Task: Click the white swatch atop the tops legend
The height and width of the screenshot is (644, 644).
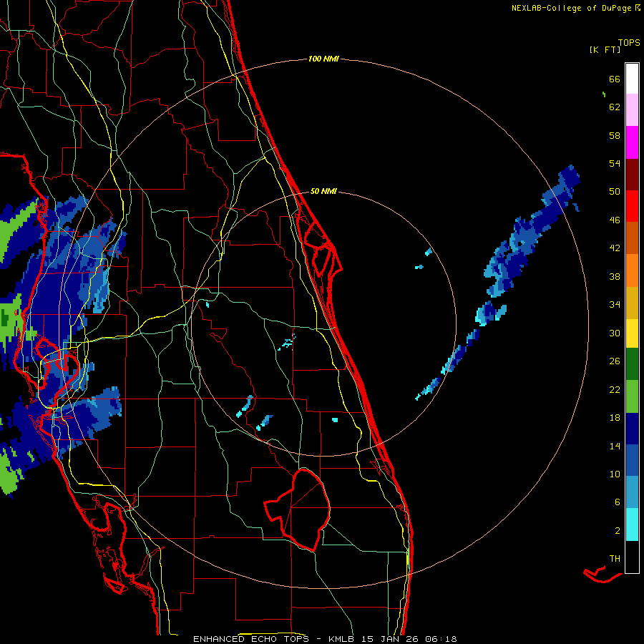Action: click(632, 79)
